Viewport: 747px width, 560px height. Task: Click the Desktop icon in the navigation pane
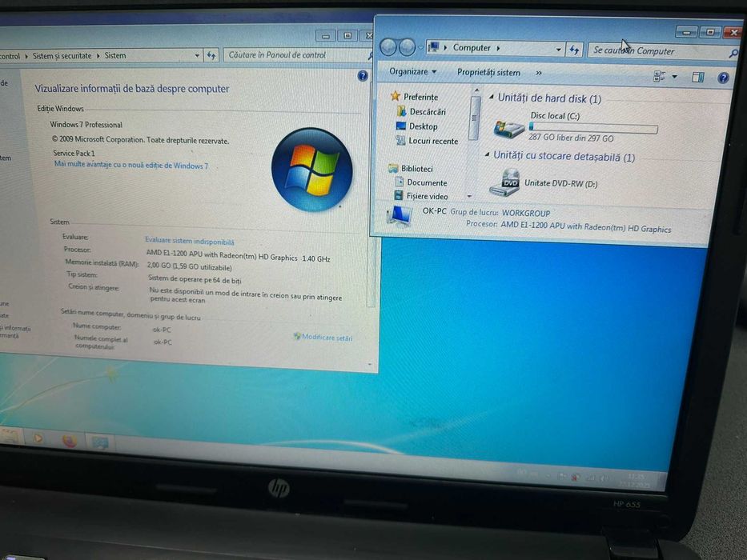(x=401, y=126)
